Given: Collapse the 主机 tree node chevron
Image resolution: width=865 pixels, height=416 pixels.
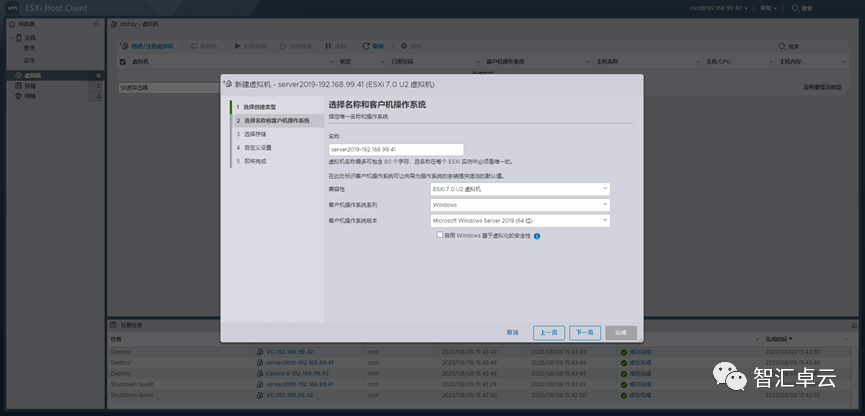Looking at the screenshot, I should tap(12, 38).
